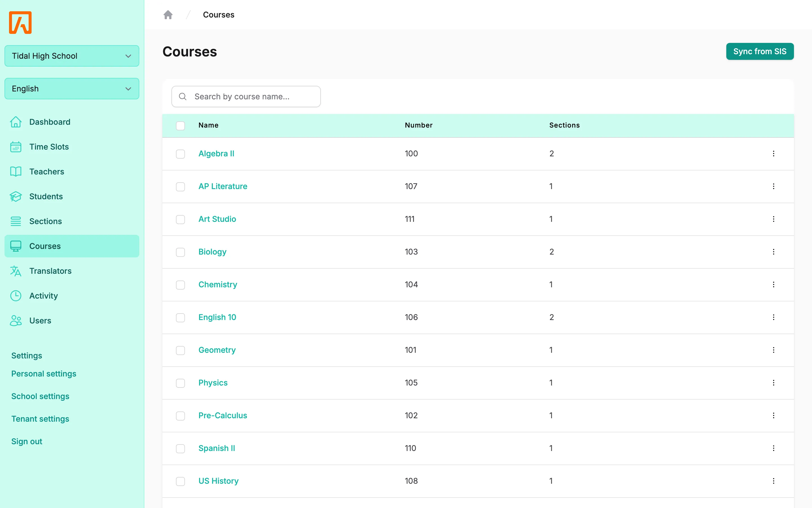The width and height of the screenshot is (812, 508).
Task: Check the AP Literature row checkbox
Action: [180, 187]
